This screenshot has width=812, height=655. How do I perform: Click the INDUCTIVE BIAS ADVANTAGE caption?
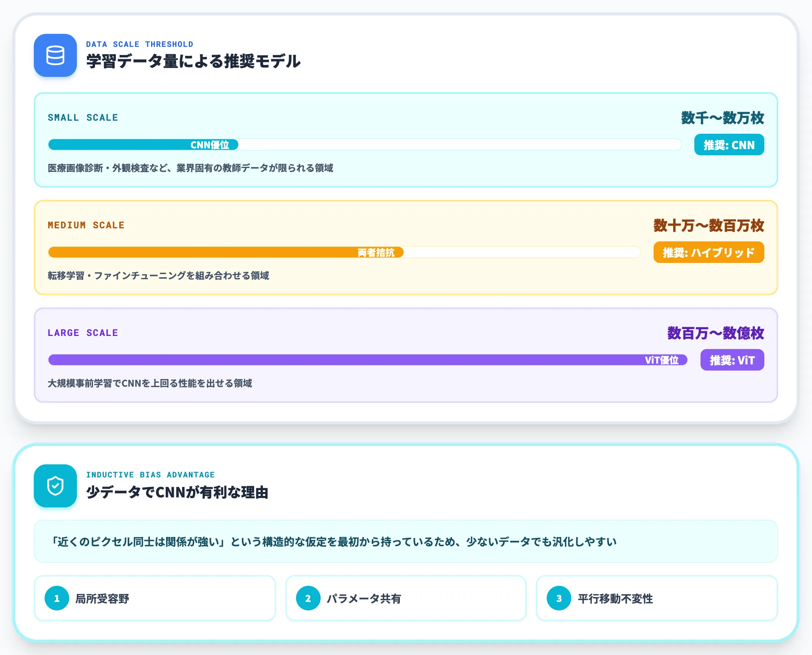[x=150, y=475]
